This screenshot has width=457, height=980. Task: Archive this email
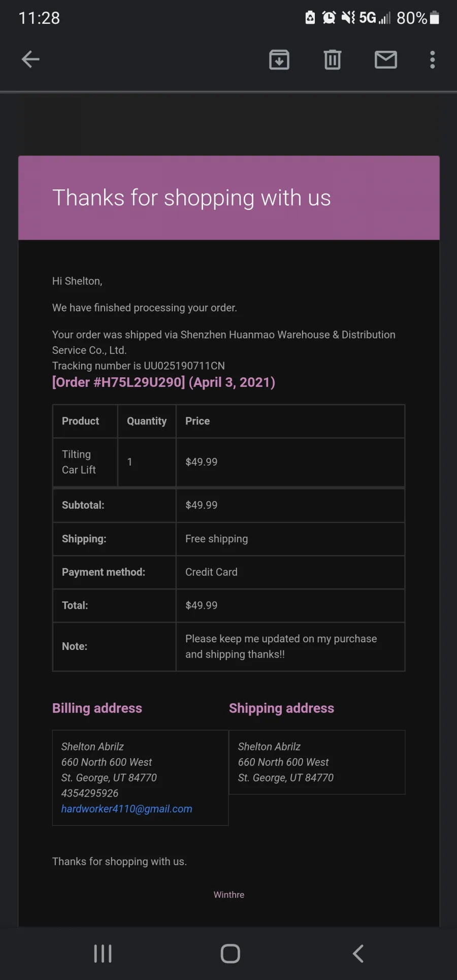(x=279, y=59)
